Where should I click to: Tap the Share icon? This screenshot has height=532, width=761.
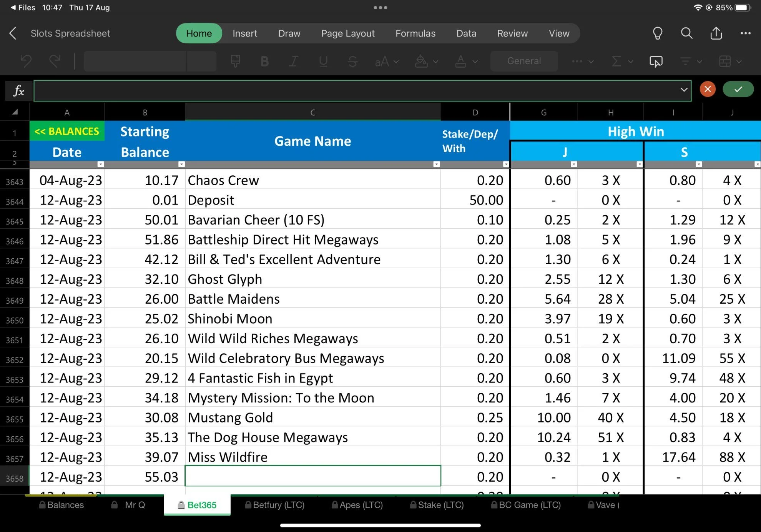[x=716, y=33]
